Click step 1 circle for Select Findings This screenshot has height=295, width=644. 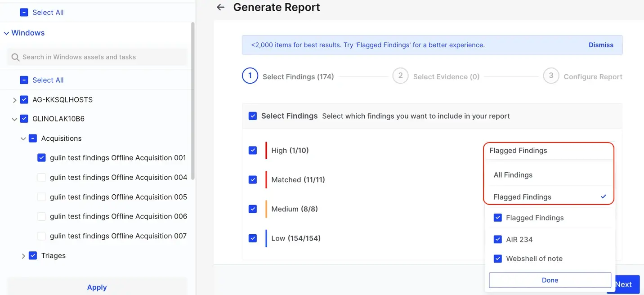coord(250,76)
